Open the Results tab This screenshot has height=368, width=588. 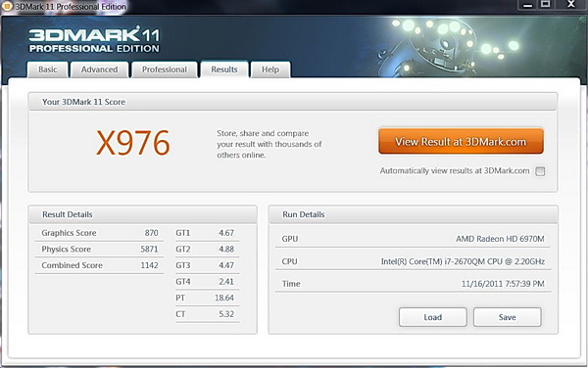pyautogui.click(x=224, y=69)
